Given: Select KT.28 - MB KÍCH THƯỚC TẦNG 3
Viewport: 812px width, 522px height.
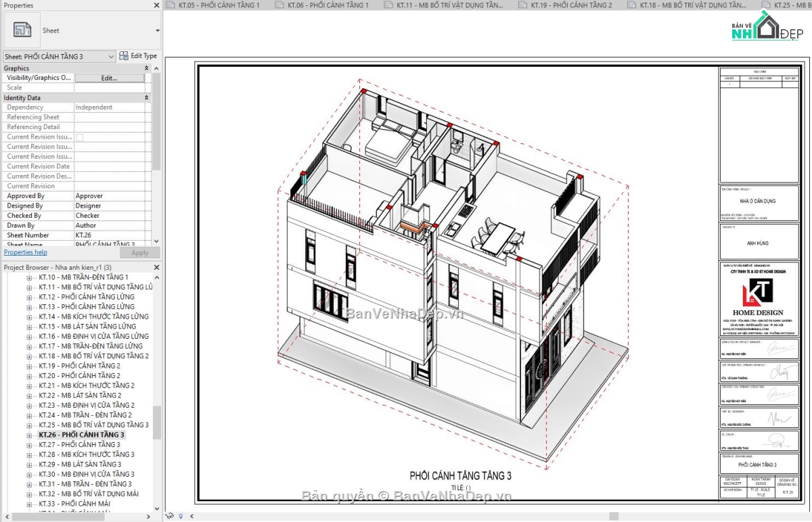Looking at the screenshot, I should (x=86, y=454).
